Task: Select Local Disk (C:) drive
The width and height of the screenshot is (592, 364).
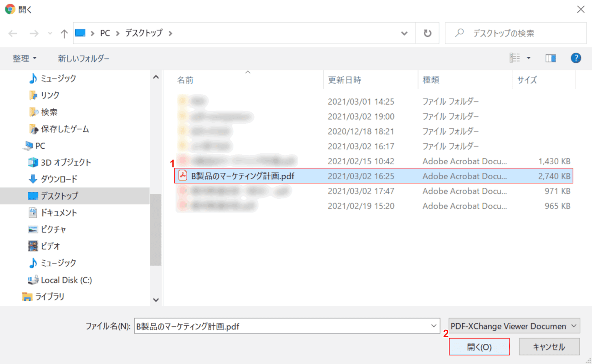Action: click(60, 280)
